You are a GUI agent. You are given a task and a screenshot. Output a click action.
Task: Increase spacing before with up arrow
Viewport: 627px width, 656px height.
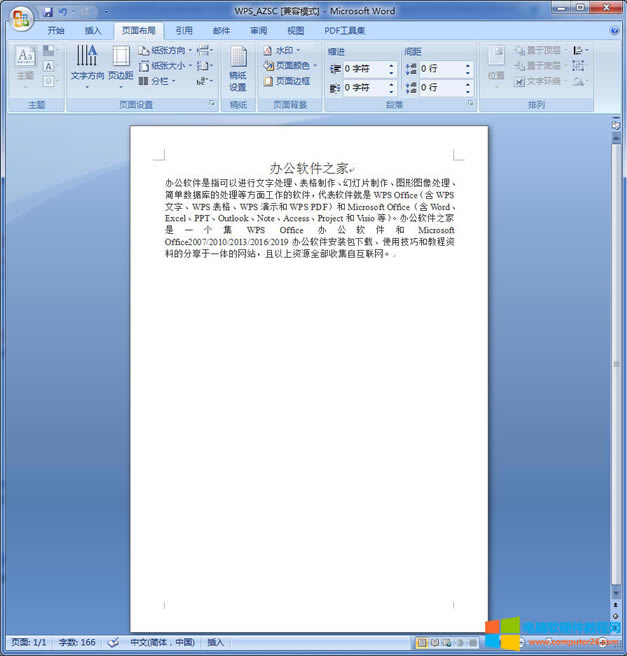[x=468, y=66]
